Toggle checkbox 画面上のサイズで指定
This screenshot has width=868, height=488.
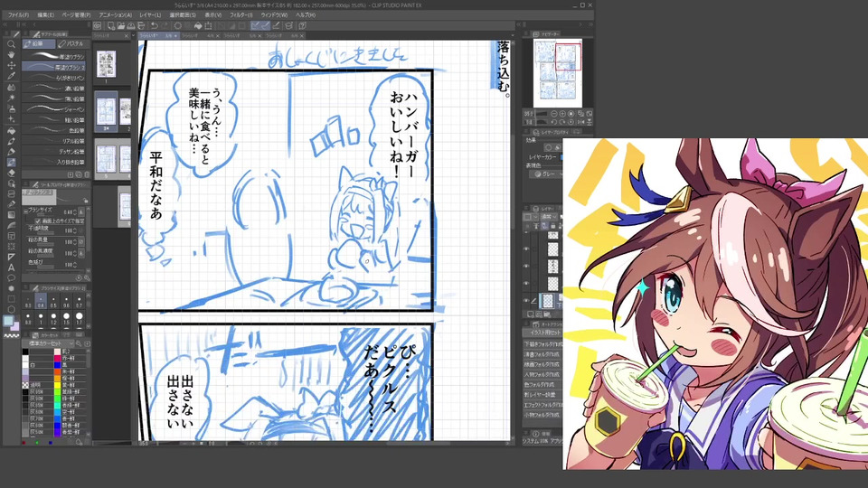pos(38,221)
